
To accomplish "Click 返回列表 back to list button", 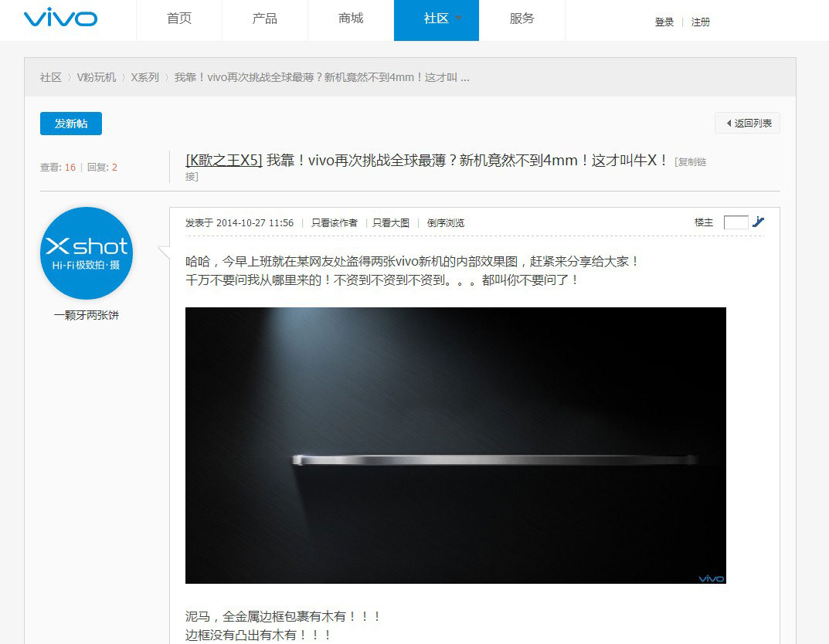I will [x=748, y=123].
